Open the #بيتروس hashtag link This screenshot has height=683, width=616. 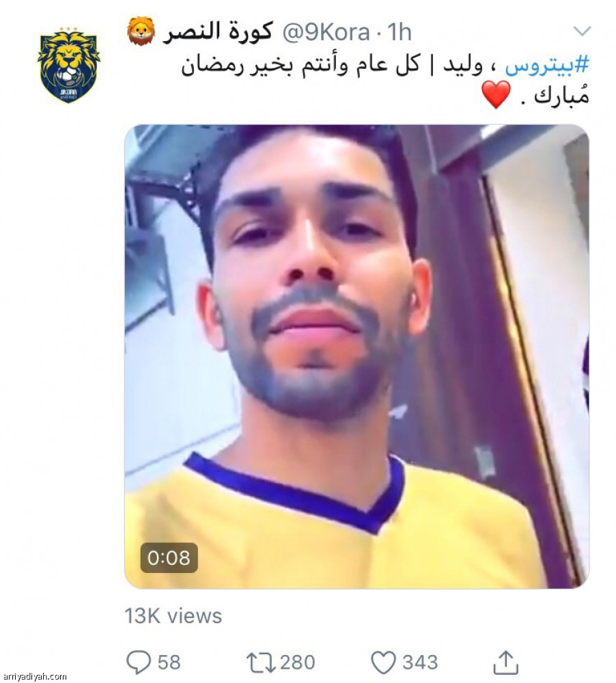[x=547, y=66]
